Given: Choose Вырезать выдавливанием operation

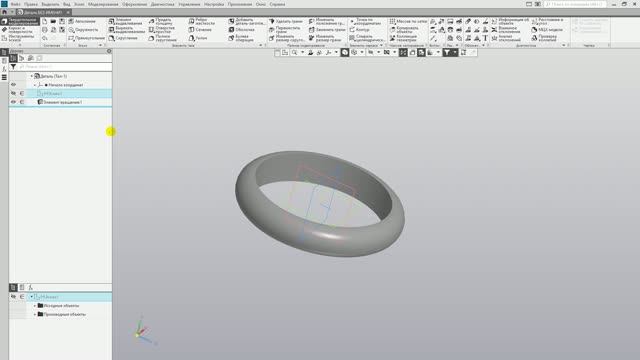Looking at the screenshot, I should pyautogui.click(x=126, y=30).
